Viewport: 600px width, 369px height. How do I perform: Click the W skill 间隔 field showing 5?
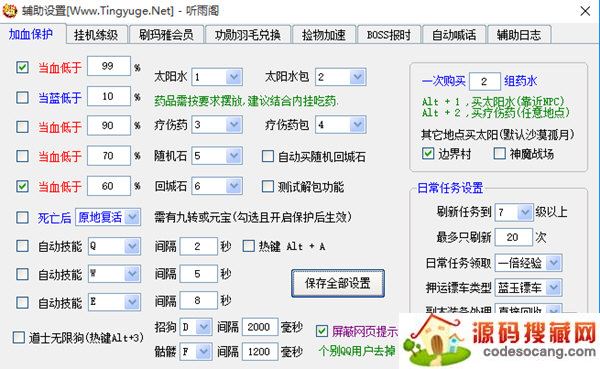click(199, 274)
